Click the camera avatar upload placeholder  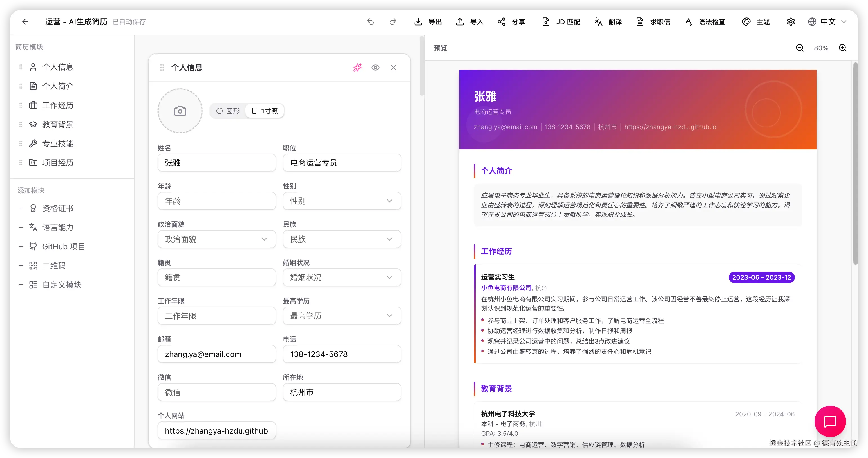click(180, 111)
